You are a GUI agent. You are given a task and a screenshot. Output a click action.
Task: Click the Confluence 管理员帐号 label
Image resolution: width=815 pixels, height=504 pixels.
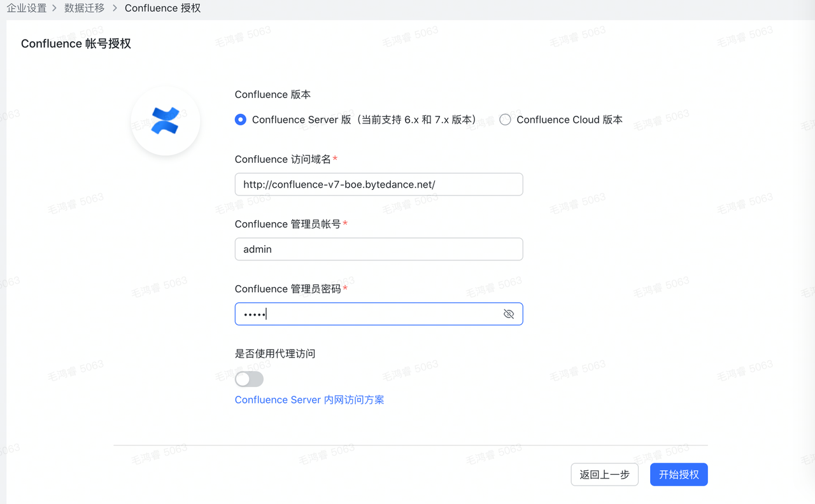click(288, 224)
